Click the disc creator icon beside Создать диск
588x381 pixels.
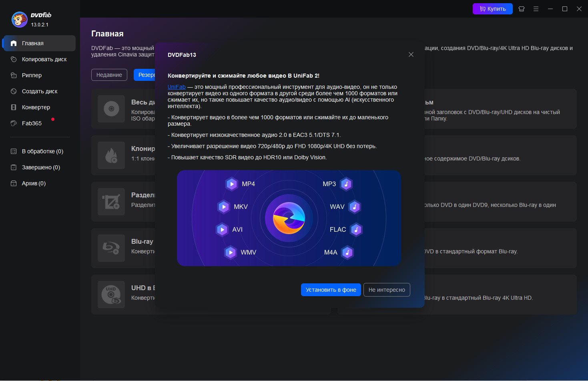click(14, 91)
